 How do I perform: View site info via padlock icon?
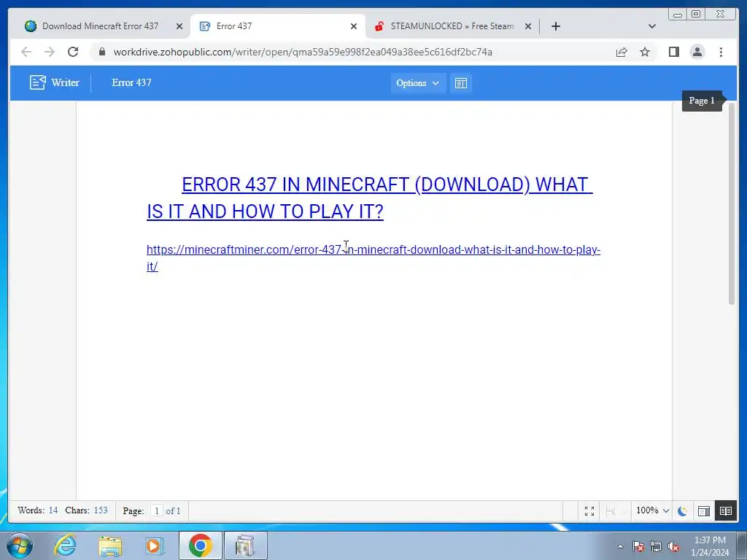click(102, 52)
